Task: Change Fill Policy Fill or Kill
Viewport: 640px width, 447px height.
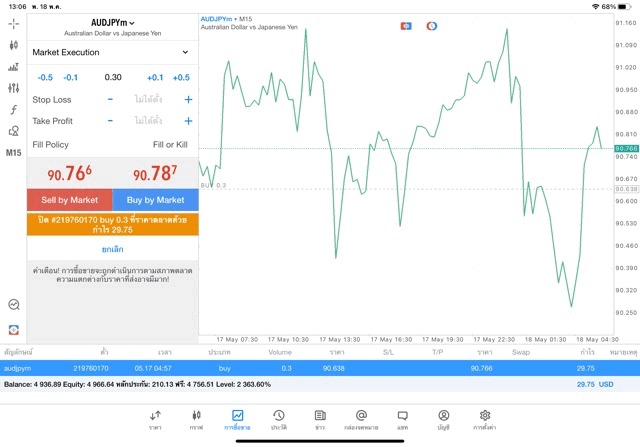Action: tap(170, 145)
